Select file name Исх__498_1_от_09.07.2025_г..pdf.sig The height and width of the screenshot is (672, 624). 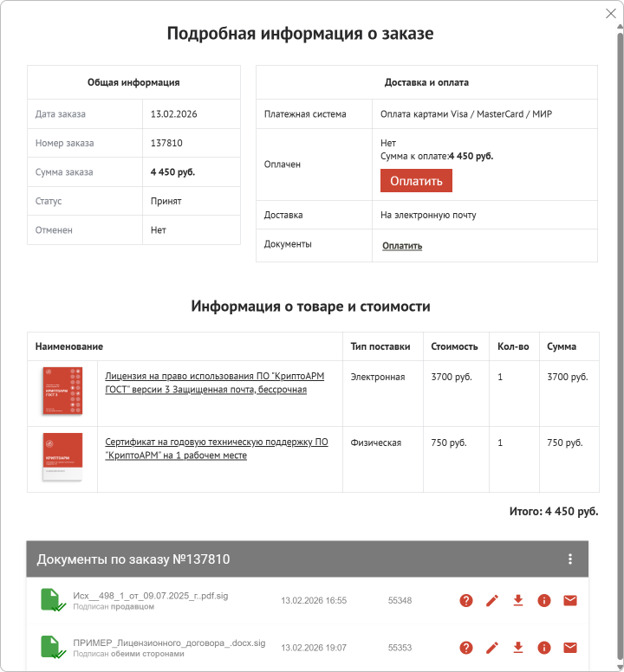[151, 596]
